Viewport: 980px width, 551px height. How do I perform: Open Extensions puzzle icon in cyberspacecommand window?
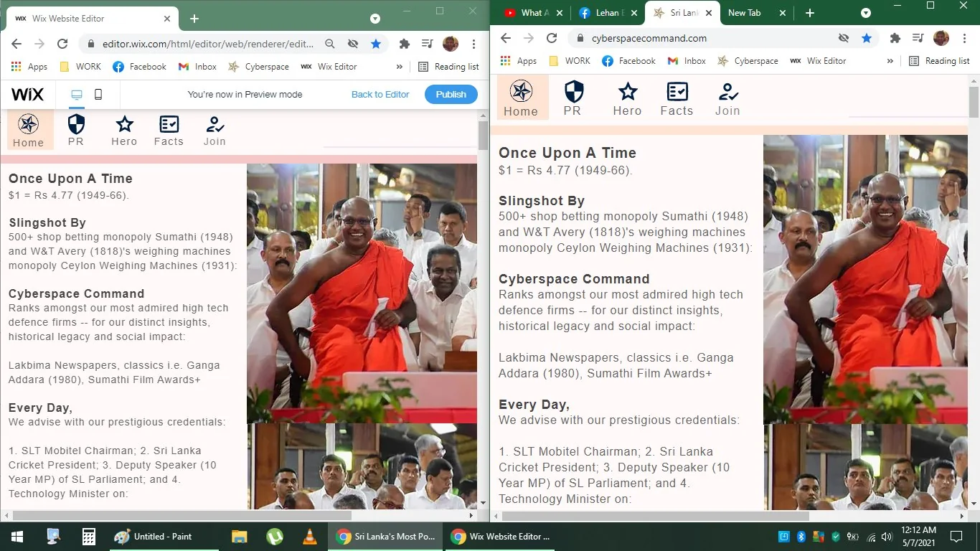tap(895, 38)
